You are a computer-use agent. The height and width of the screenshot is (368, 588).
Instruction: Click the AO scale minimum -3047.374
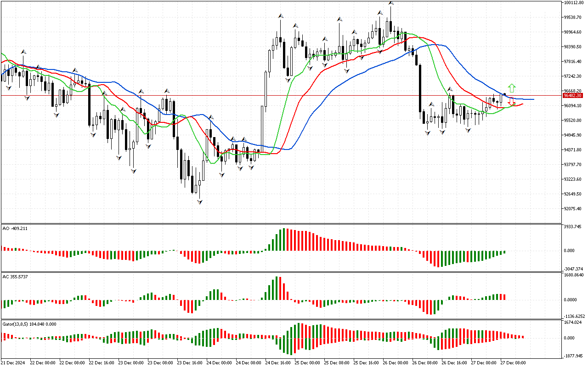[x=573, y=269]
